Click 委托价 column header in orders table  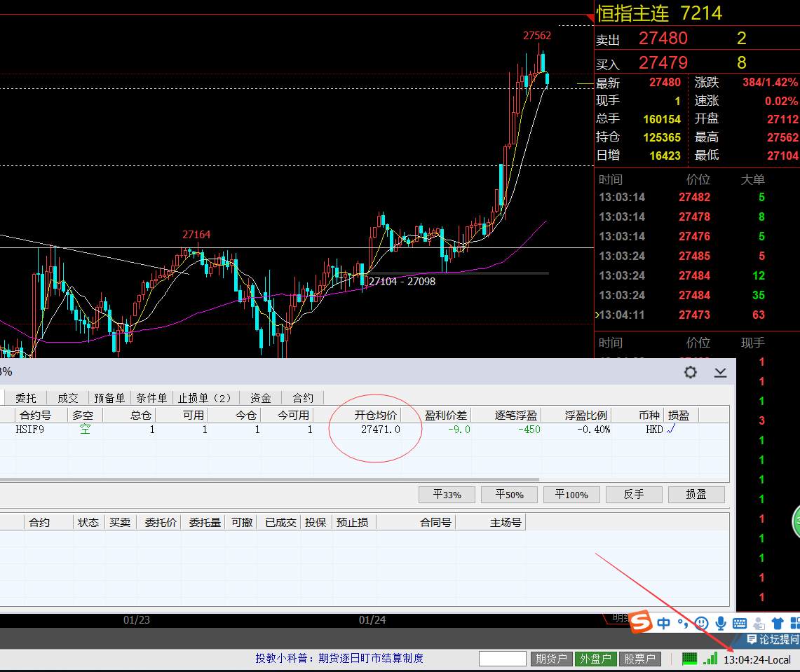(160, 522)
